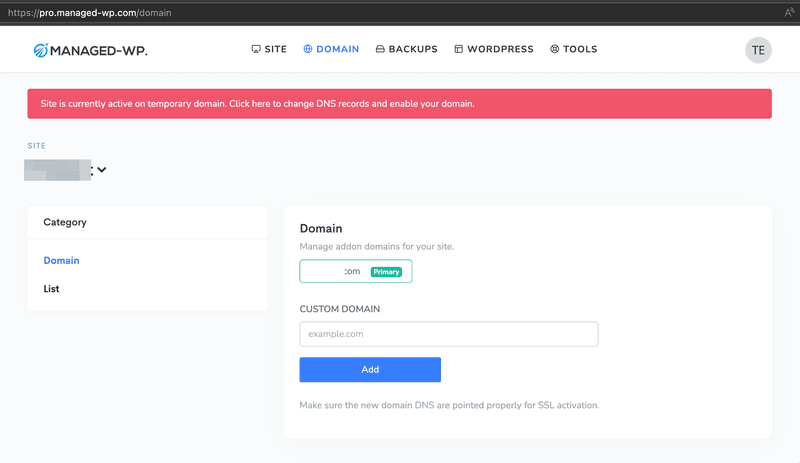
Task: Click the monitor icon beside Site
Action: click(x=256, y=49)
